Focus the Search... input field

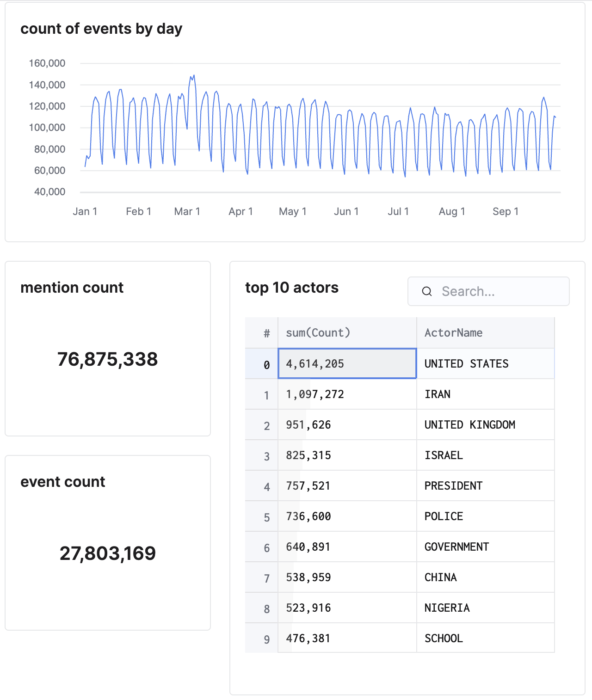pos(488,291)
